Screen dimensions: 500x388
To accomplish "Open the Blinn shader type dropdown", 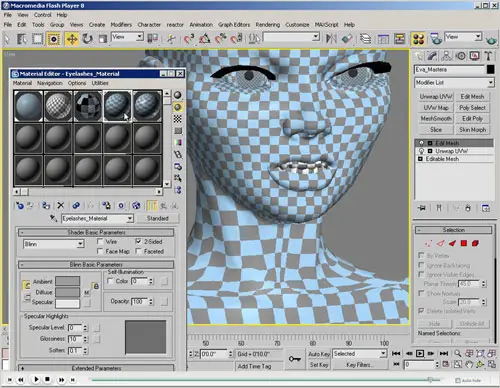I will [54, 244].
